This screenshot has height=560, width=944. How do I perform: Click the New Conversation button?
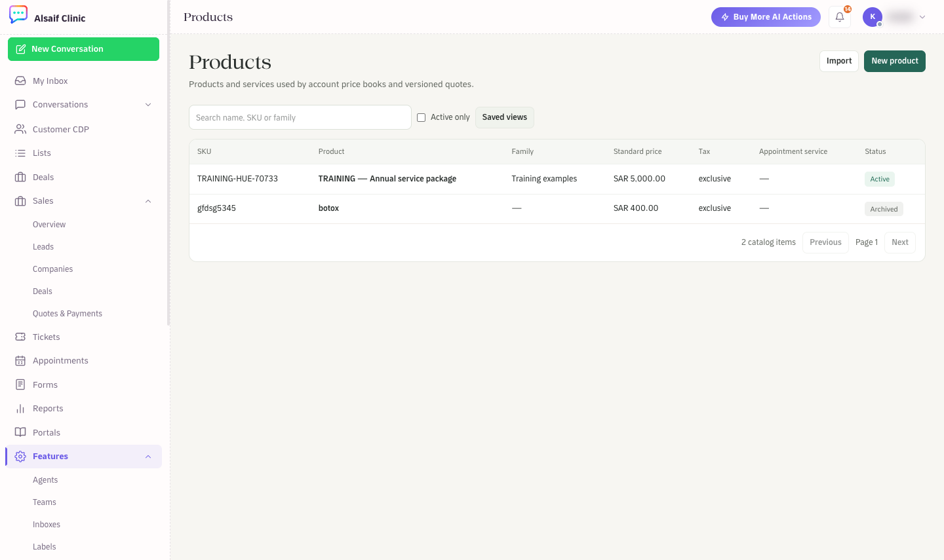[x=83, y=49]
